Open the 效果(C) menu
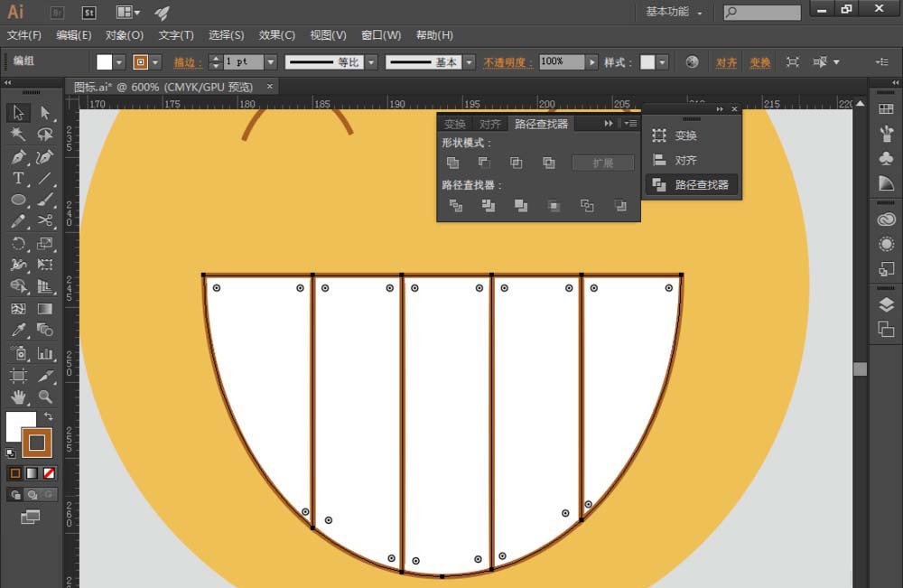This screenshot has height=588, width=903. coord(277,35)
